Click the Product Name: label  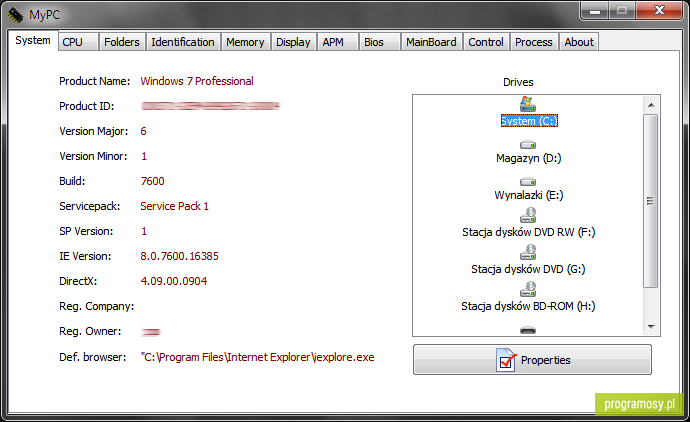[95, 81]
